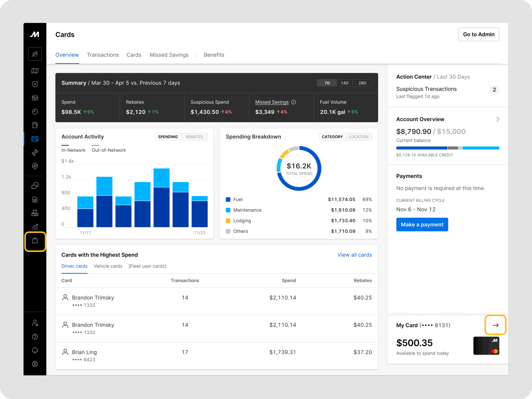Screen dimensions: 532x399
Task: Toggle Account Activity to Rebates
Action: pyautogui.click(x=194, y=137)
